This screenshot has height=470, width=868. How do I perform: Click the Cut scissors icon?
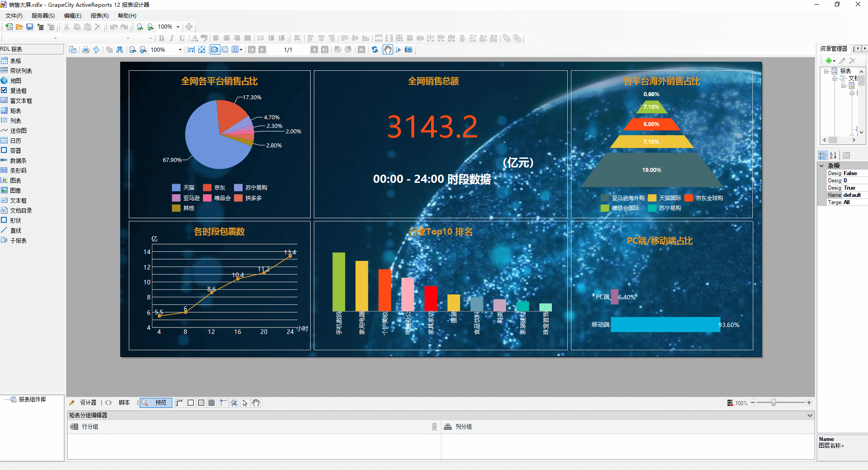pos(67,27)
